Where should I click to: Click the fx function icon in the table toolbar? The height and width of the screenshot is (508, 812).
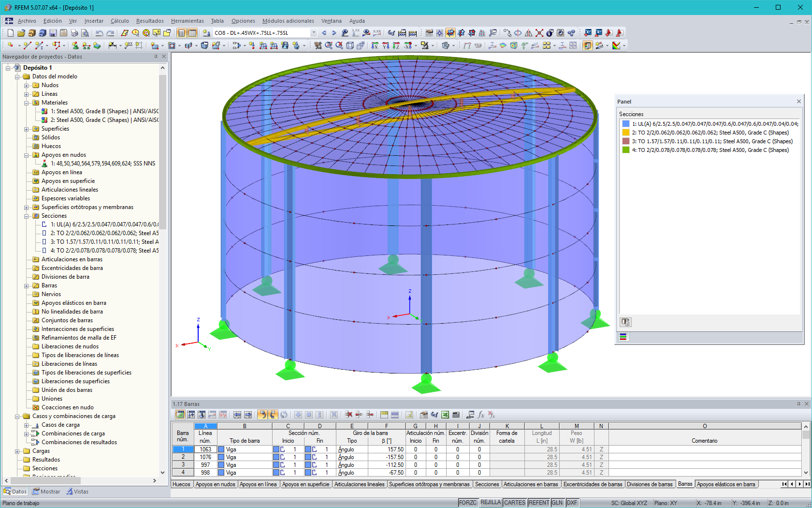coord(480,415)
